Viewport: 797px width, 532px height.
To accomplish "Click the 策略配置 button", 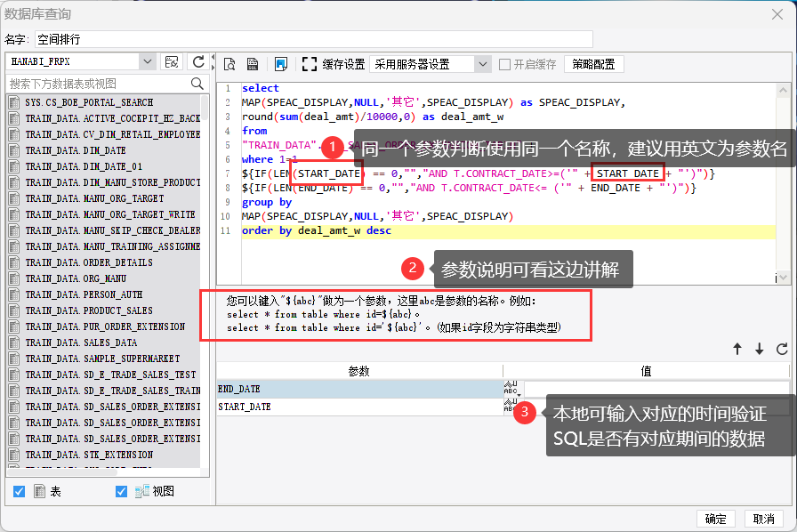I will (x=593, y=65).
